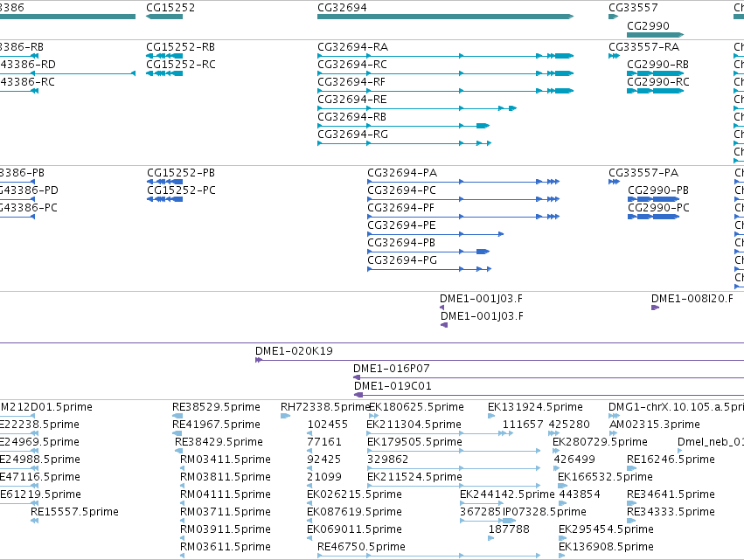Image resolution: width=744 pixels, height=560 pixels.
Task: Click transcript CG33557-RA
Action: click(643, 47)
